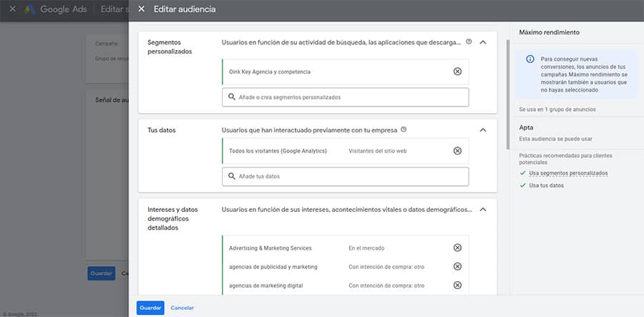This screenshot has width=644, height=317.
Task: Click the Apta status heading
Action: (x=526, y=127)
